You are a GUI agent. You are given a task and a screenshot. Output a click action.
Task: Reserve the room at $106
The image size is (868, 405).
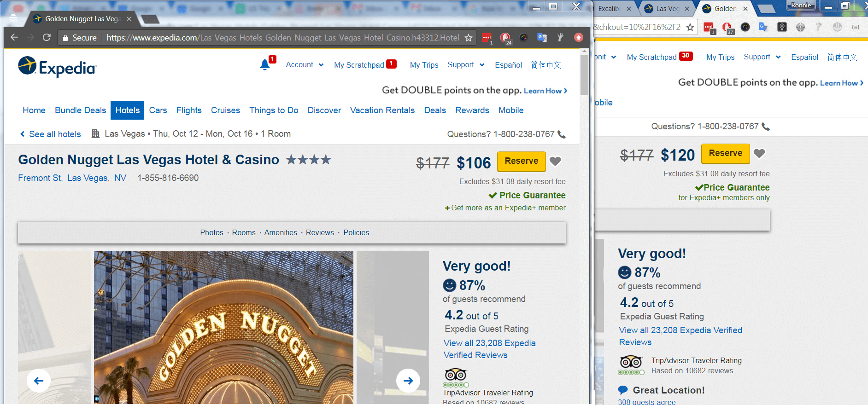pyautogui.click(x=522, y=161)
